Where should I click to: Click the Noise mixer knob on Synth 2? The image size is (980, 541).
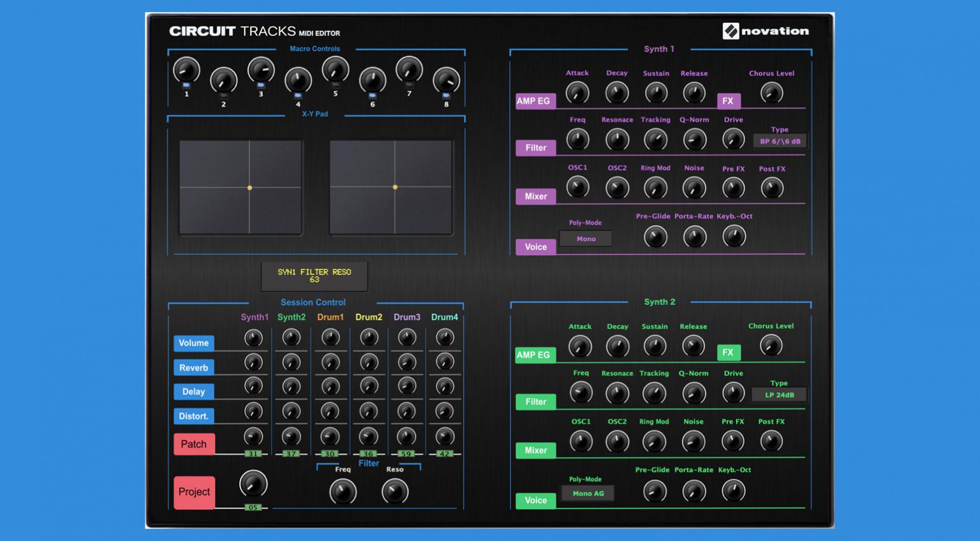694,441
